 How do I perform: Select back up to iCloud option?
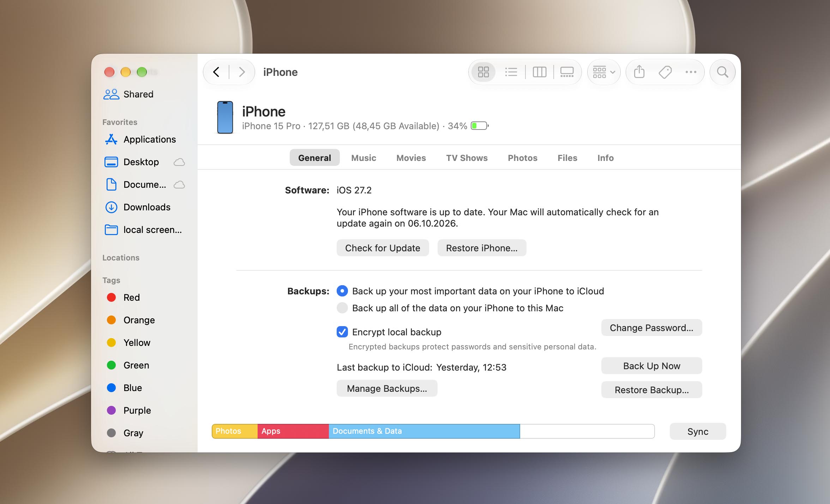point(342,291)
